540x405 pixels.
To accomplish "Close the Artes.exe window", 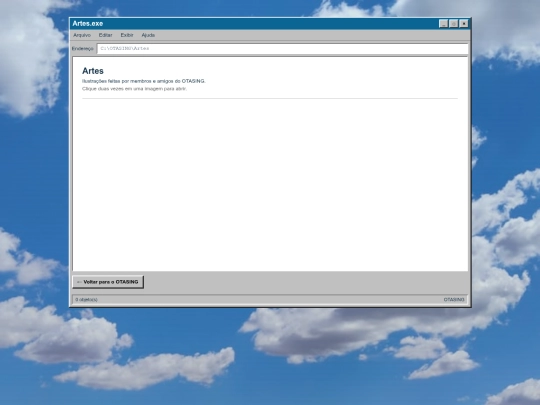I will point(464,23).
